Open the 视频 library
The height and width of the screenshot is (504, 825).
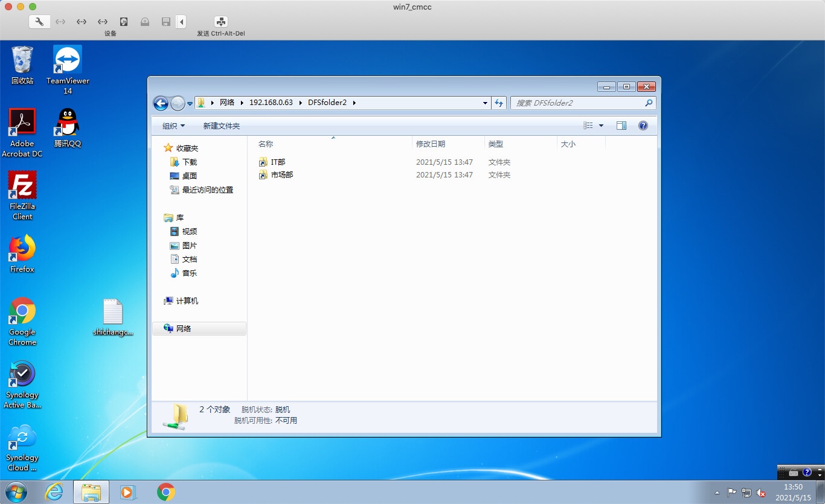[x=190, y=231]
